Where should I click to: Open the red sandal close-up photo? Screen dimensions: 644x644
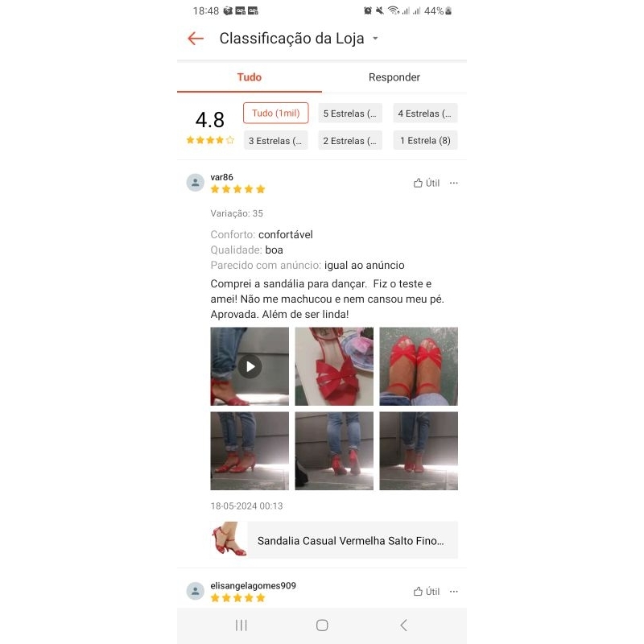point(334,366)
